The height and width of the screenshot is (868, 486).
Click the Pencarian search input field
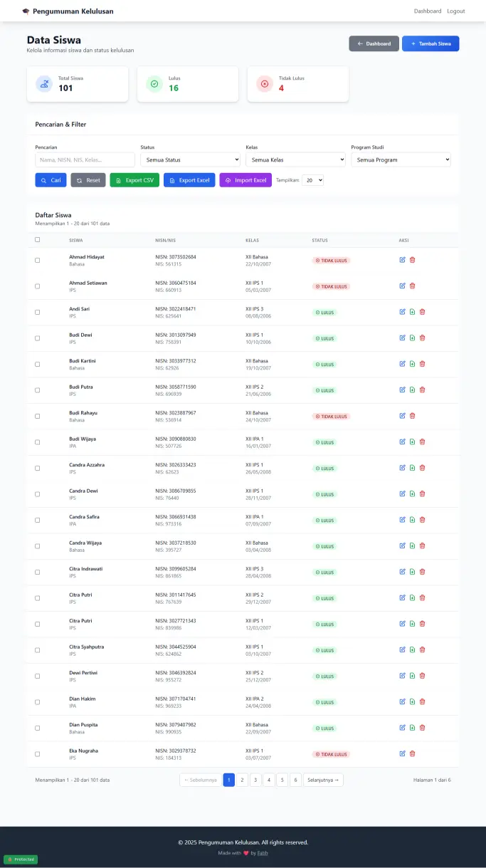85,160
